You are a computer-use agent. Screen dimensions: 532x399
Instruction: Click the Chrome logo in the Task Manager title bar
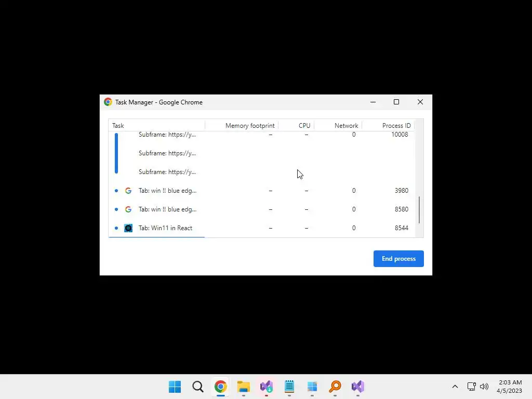coord(108,102)
